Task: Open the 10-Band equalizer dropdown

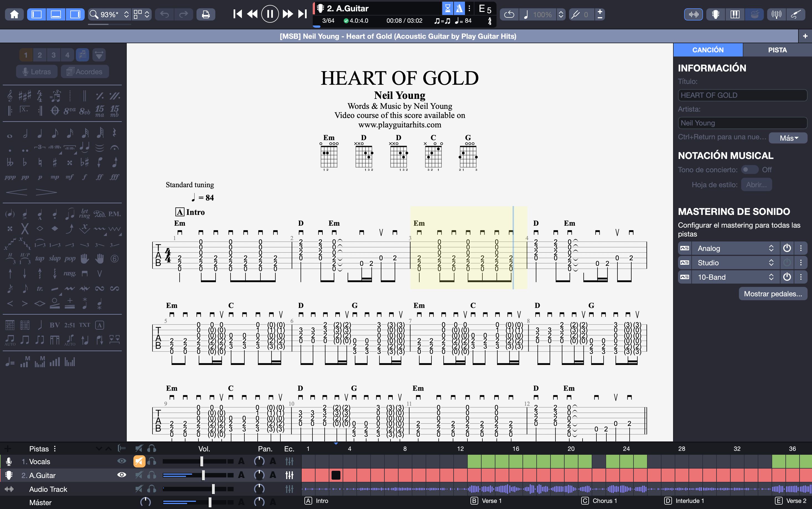Action: pos(735,277)
